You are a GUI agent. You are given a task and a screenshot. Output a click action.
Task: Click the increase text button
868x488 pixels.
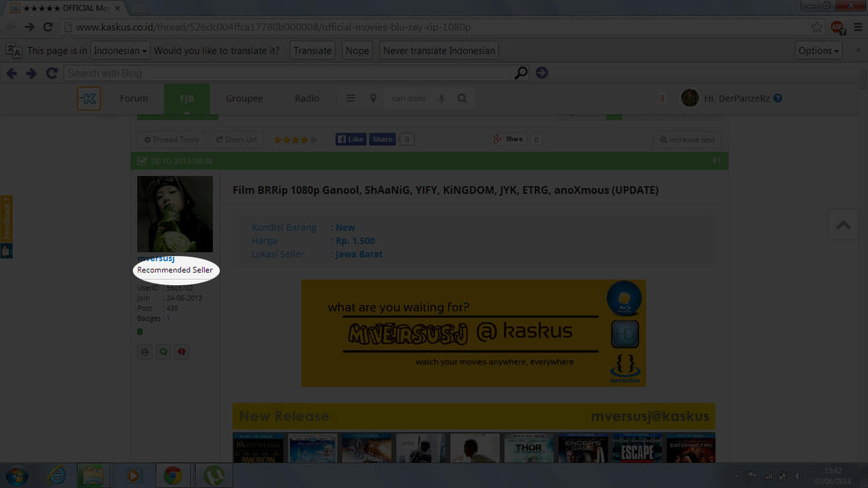(687, 140)
